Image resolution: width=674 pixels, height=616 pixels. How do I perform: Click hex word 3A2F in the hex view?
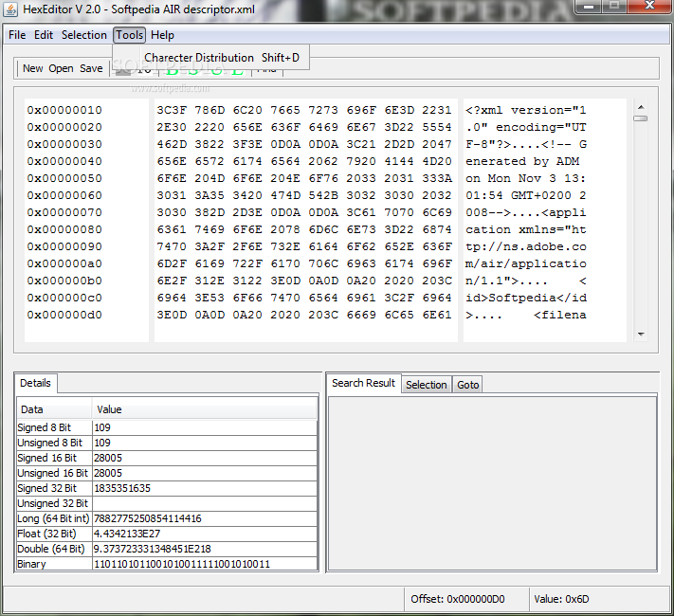click(209, 246)
